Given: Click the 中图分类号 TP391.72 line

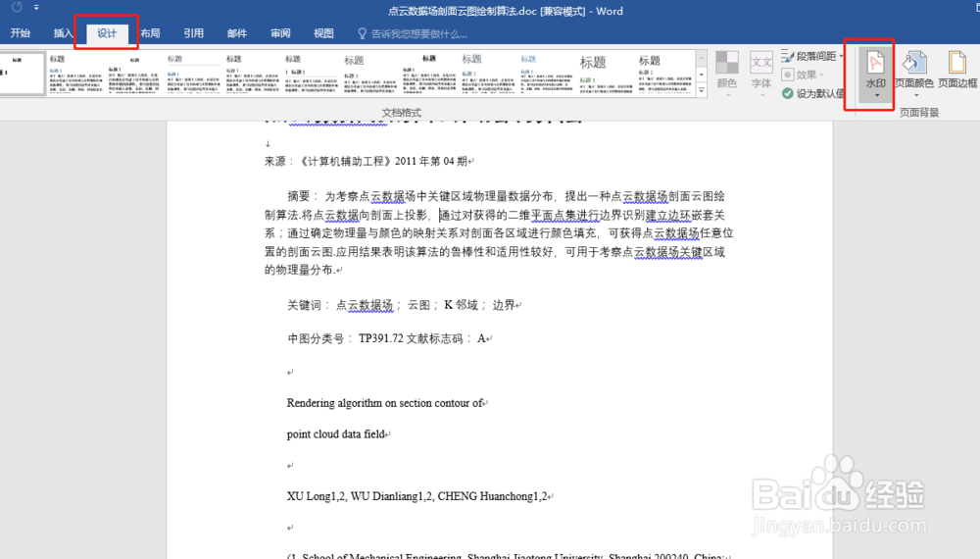Looking at the screenshot, I should 389,339.
